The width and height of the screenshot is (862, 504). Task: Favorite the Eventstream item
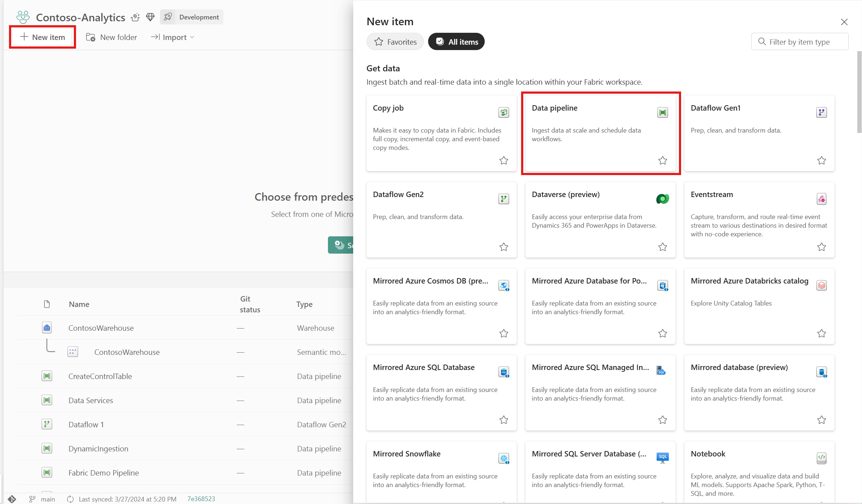822,247
